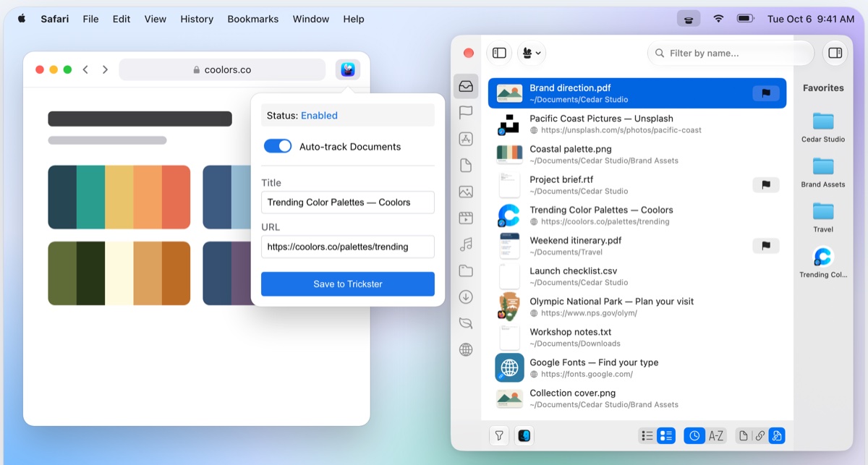The width and height of the screenshot is (868, 465).
Task: Show only links using link toggle
Action: tap(759, 435)
